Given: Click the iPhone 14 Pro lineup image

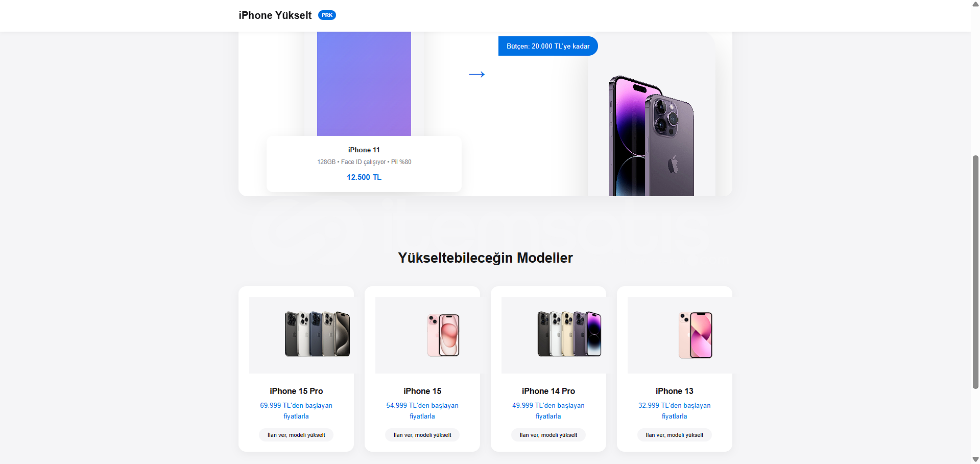Looking at the screenshot, I should [x=569, y=334].
